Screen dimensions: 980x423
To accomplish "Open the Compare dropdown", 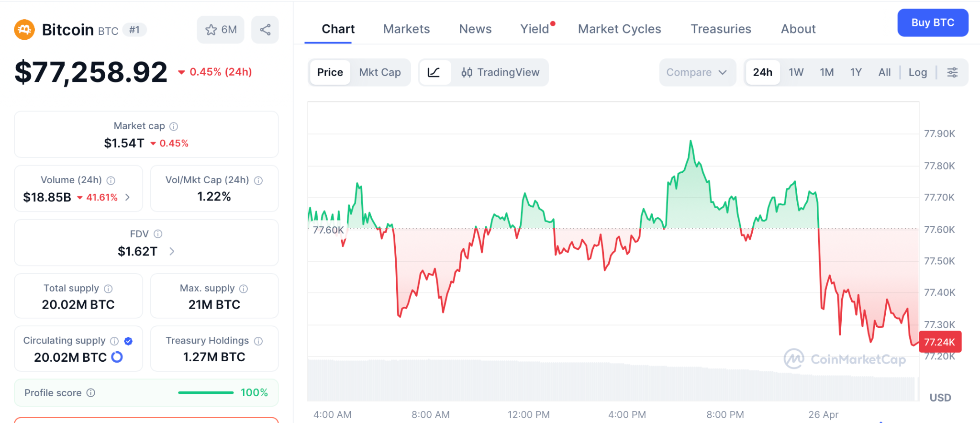I will [697, 72].
